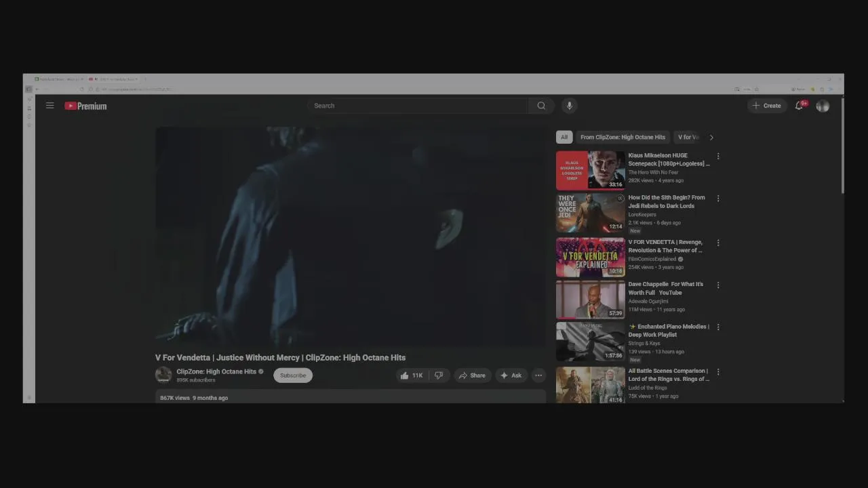Open Klaus Mikaelson scenepack video thumbnail
This screenshot has height=488, width=868.
pos(591,170)
